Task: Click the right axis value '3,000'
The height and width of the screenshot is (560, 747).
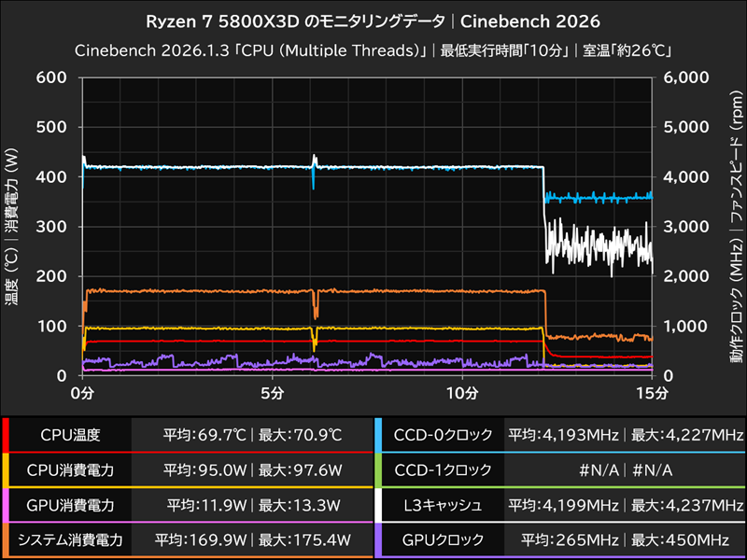Action: pyautogui.click(x=685, y=227)
